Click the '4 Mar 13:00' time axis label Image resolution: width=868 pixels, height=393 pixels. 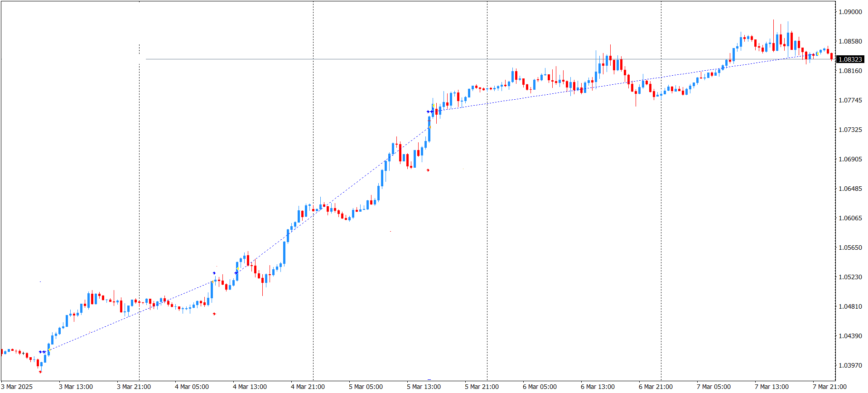(250, 387)
